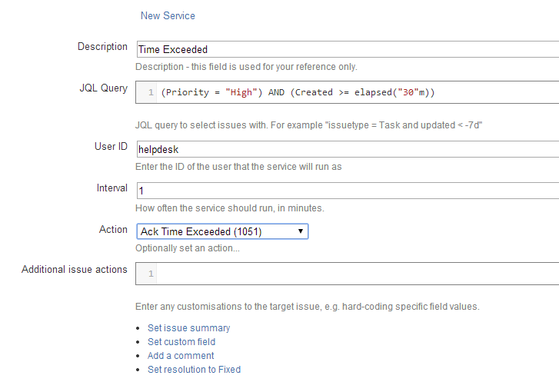559x392 pixels.
Task: Focus the JQL Query code editor
Action: coord(348,92)
